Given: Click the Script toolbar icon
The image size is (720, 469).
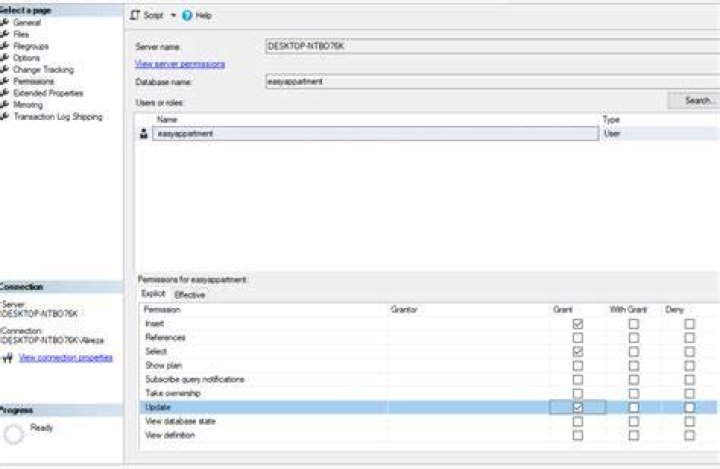Looking at the screenshot, I should point(135,16).
